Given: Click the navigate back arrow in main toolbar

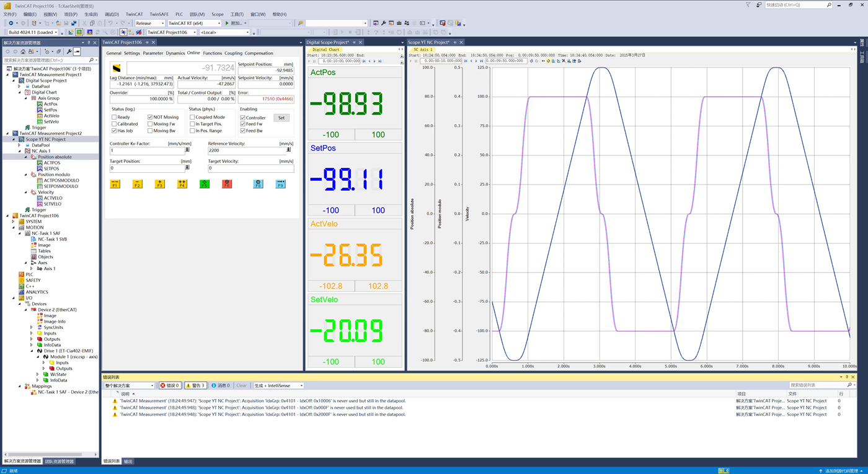Looking at the screenshot, I should 11,23.
